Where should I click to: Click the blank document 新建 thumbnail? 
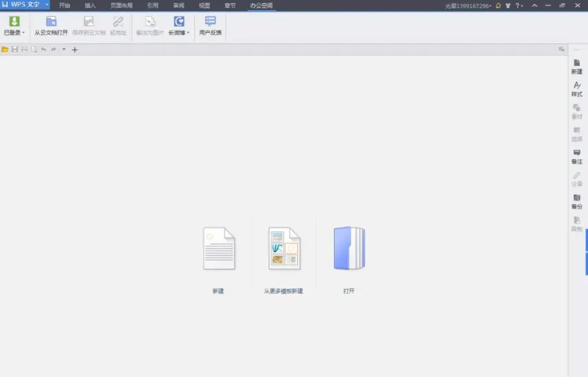pyautogui.click(x=219, y=248)
